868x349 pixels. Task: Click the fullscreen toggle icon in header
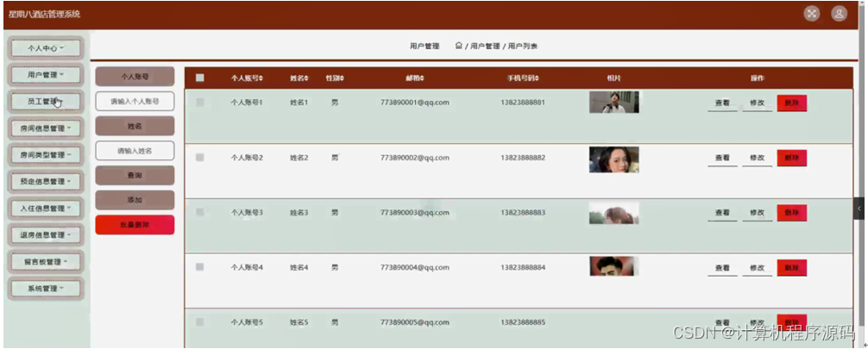(812, 14)
